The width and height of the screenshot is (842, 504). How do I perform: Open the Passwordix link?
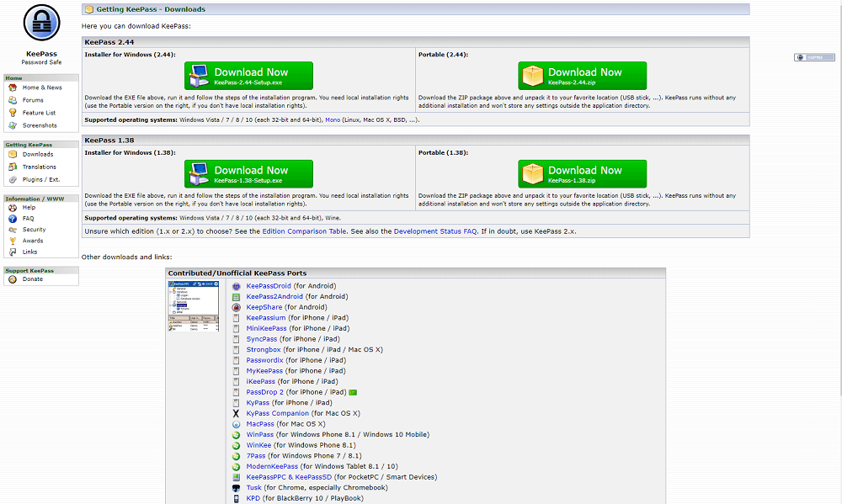264,361
